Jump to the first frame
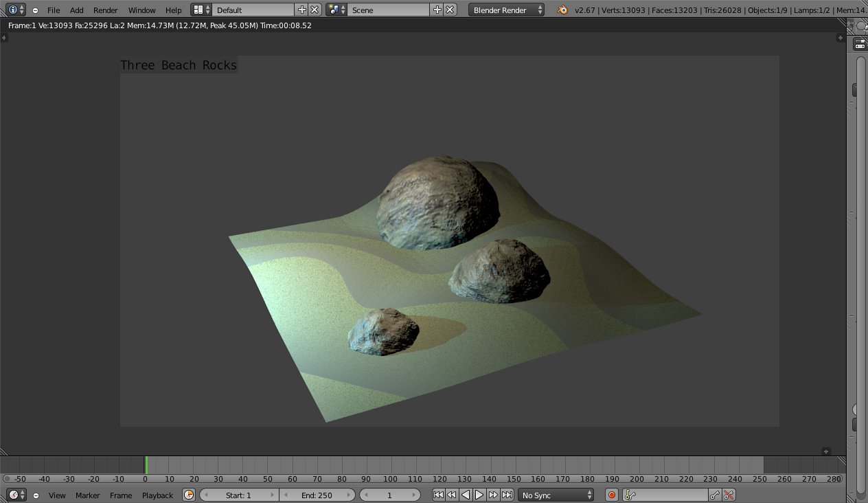Screen dimensions: 868x503 [x=438, y=495]
